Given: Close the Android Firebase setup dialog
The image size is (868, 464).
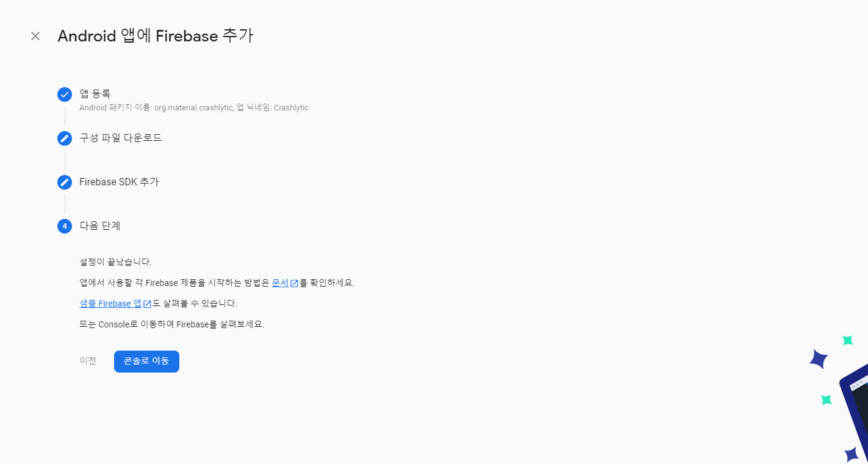Looking at the screenshot, I should pos(35,36).
